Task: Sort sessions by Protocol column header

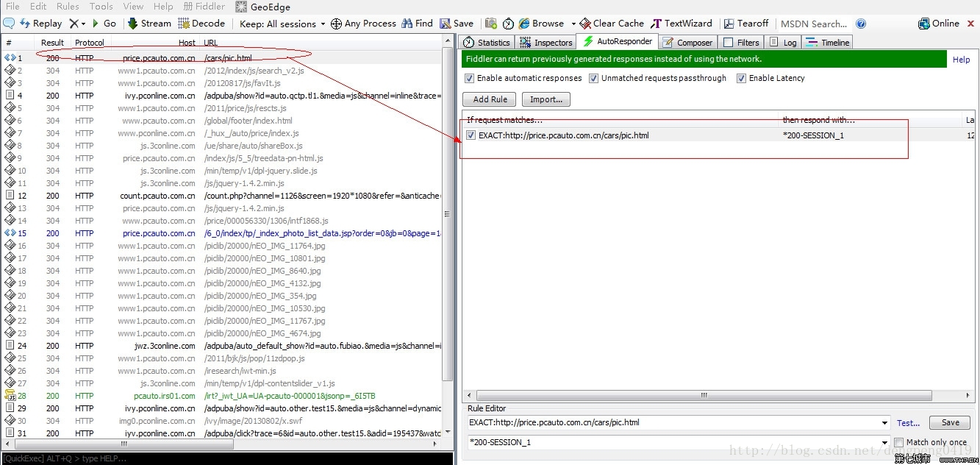Action: [x=90, y=43]
